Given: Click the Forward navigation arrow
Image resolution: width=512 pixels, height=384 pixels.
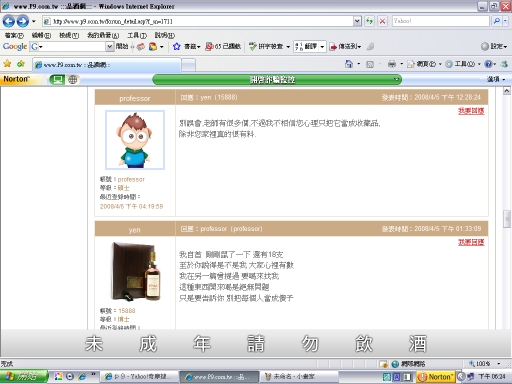Looking at the screenshot, I should pos(23,21).
